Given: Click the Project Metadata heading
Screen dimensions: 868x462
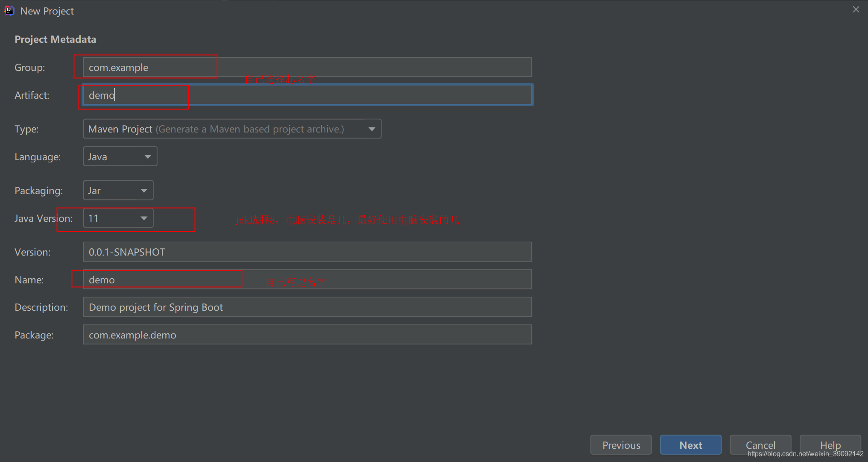Looking at the screenshot, I should tap(56, 39).
